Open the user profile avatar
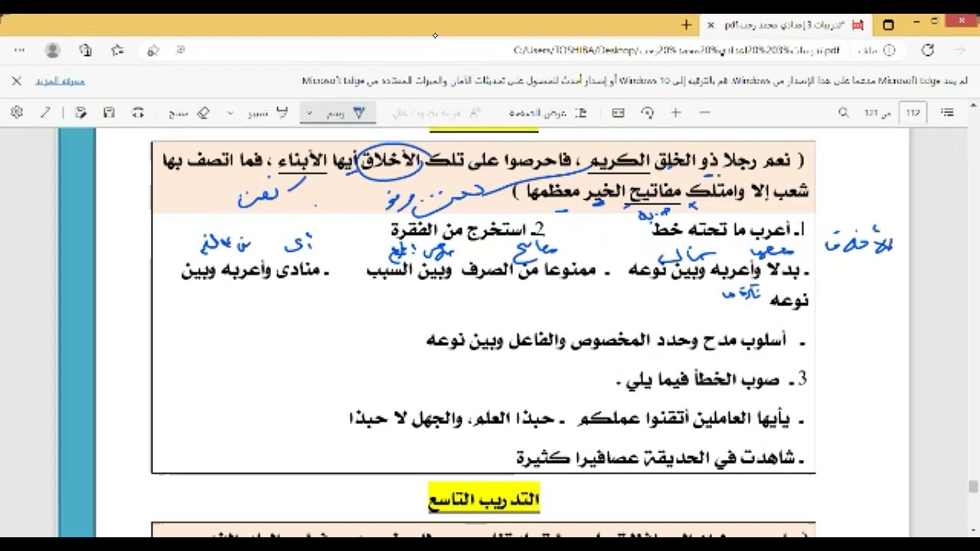Screen dimensions: 980x551 [x=53, y=51]
